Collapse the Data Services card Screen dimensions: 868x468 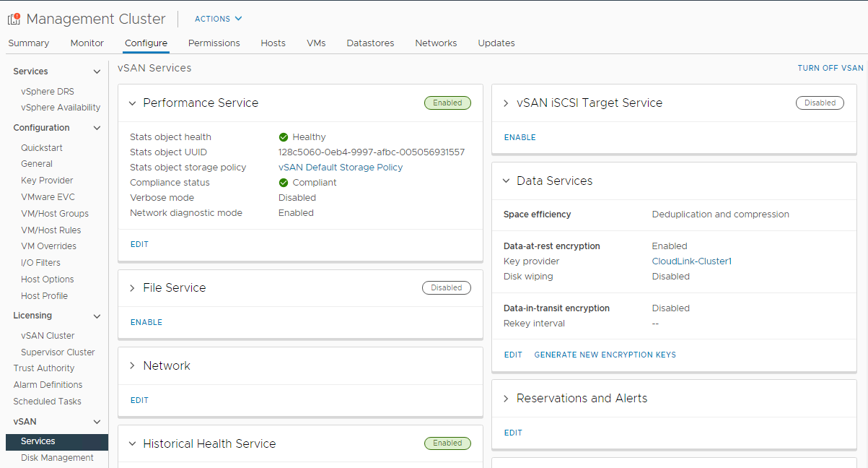(505, 181)
